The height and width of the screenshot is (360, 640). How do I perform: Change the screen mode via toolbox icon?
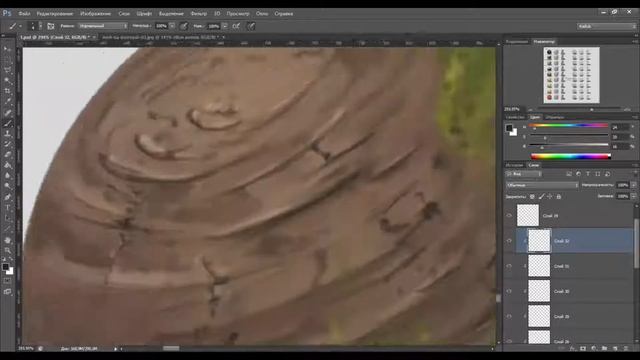7,292
